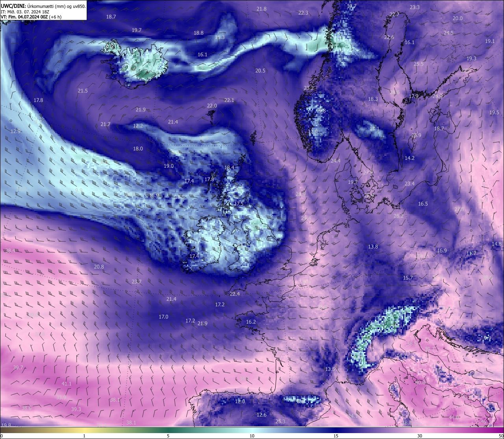Click the map value 16.2
Screen dimensions: 504x439
click(x=251, y=322)
